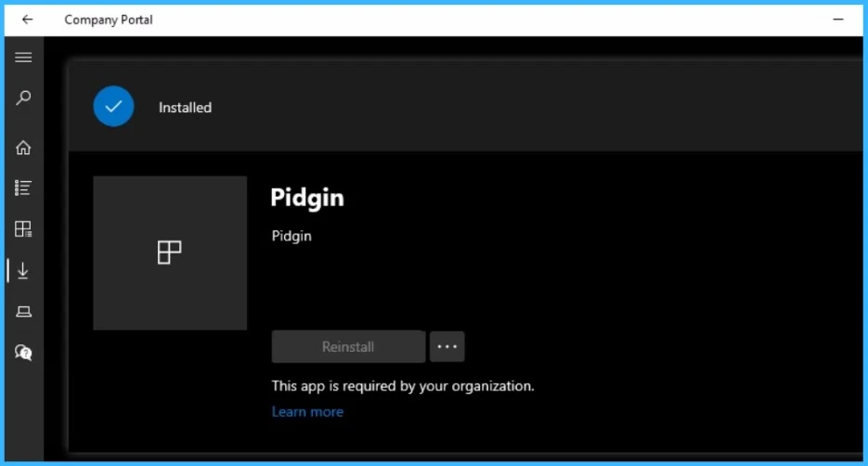Click the Installed status text
The height and width of the screenshot is (466, 868).
[185, 108]
